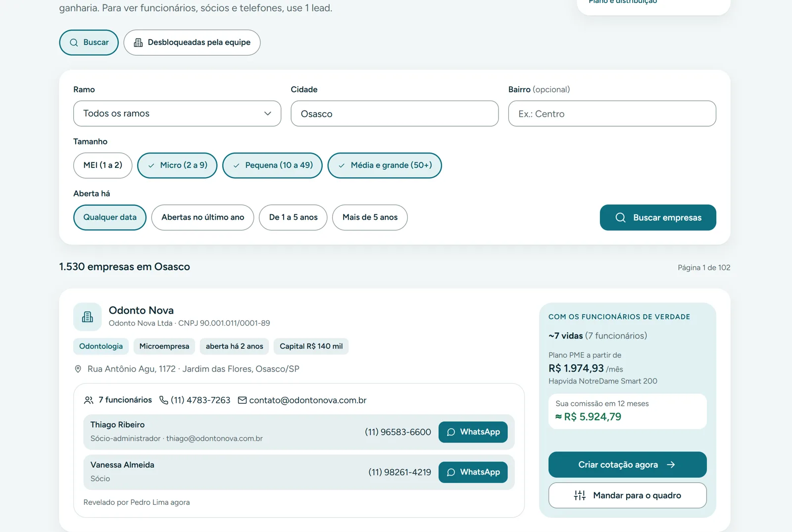This screenshot has width=792, height=532.
Task: Click the building icon beside Odonto Nova
Action: pos(88,317)
